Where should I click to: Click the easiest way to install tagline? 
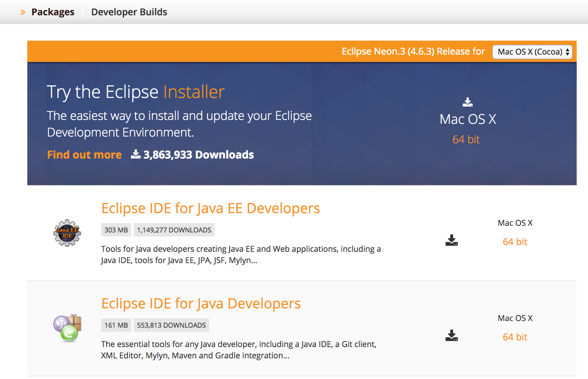click(179, 124)
